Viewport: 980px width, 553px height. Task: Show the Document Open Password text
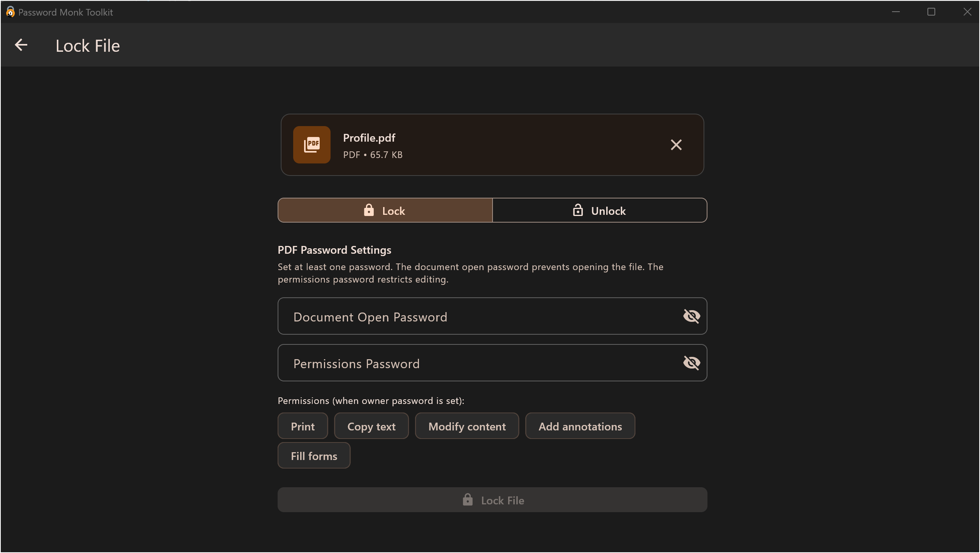tap(691, 316)
